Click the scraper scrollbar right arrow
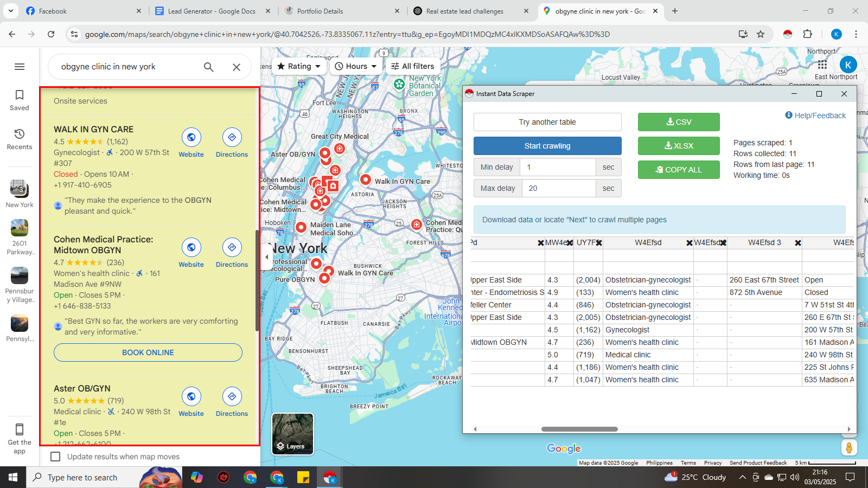The width and height of the screenshot is (868, 488). pos(849,429)
